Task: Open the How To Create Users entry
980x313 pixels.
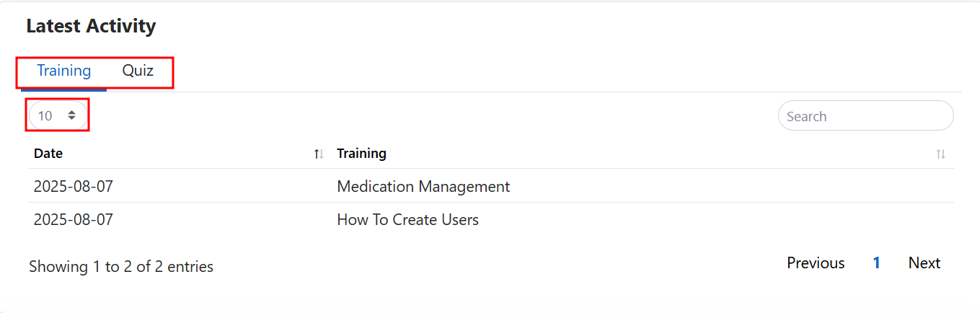Action: (x=407, y=220)
